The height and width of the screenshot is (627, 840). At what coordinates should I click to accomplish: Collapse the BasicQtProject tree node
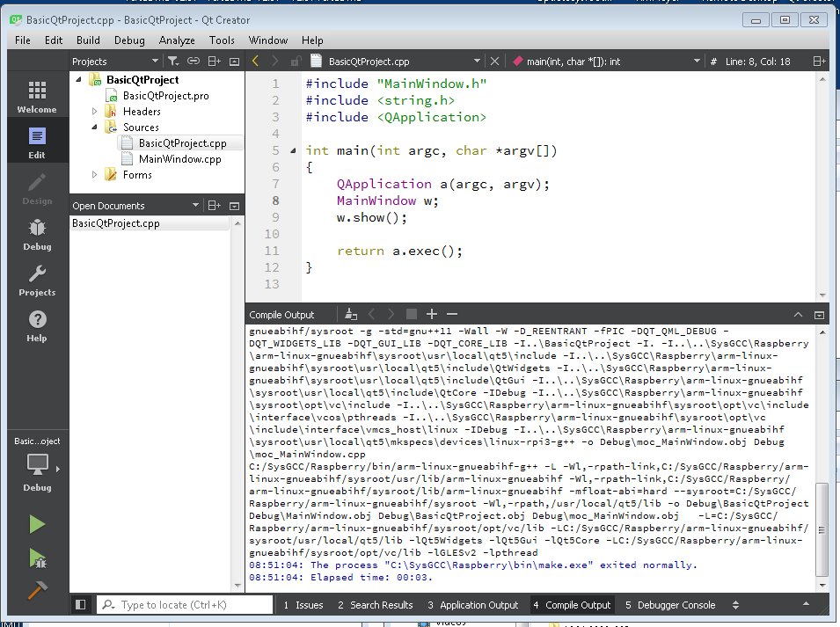pyautogui.click(x=79, y=80)
